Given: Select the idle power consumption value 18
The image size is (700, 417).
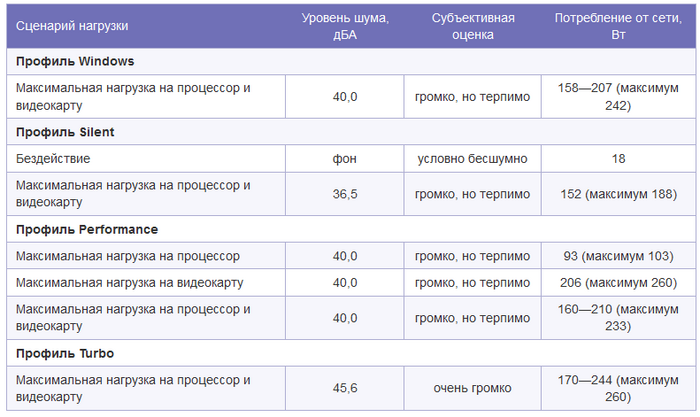Looking at the screenshot, I should [618, 158].
